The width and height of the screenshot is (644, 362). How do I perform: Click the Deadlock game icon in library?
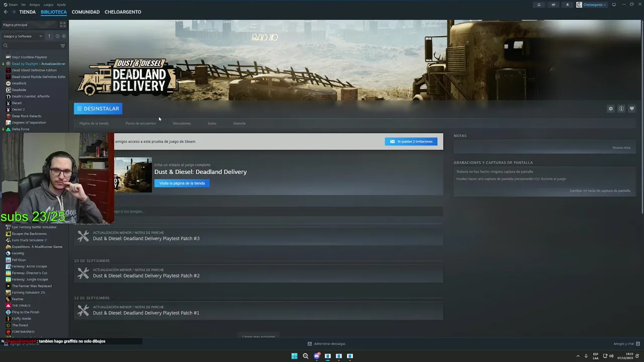tap(8, 83)
